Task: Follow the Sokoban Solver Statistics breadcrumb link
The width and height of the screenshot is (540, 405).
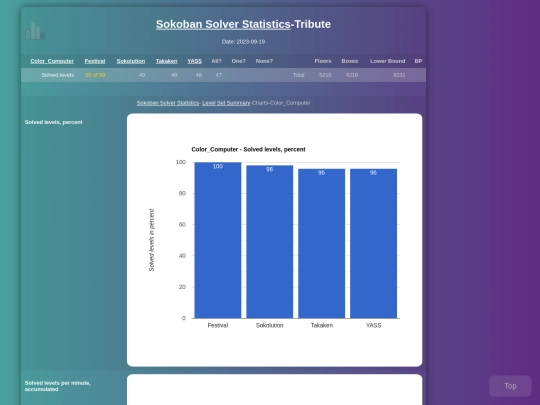Action: 168,103
